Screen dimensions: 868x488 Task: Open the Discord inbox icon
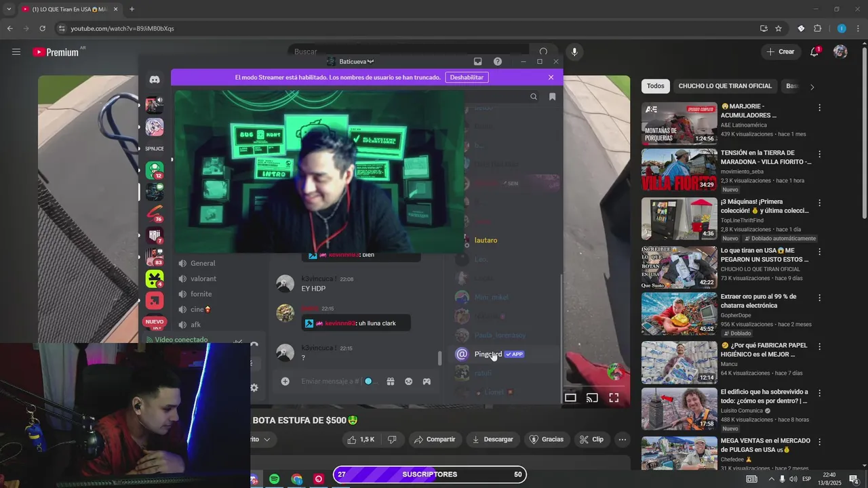[x=477, y=61]
